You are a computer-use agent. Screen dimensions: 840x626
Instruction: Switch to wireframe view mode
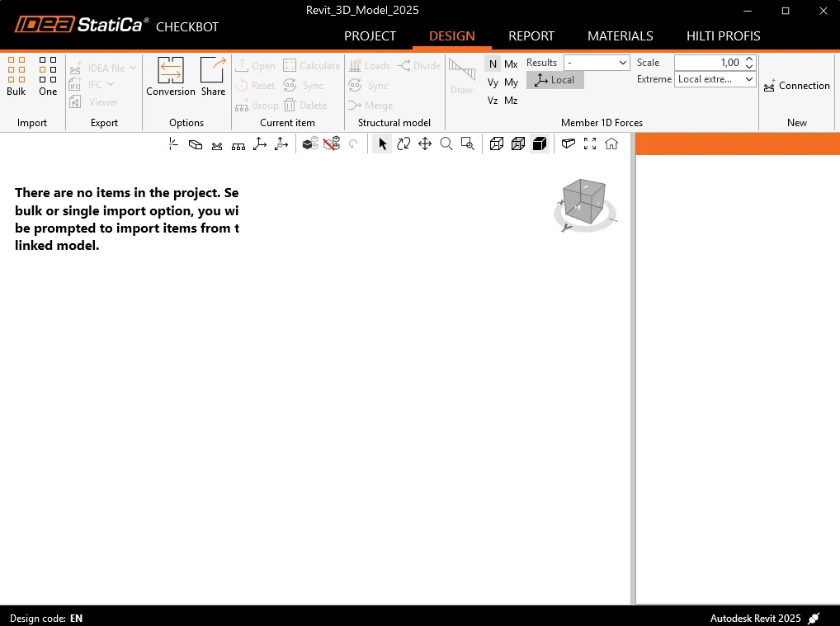pyautogui.click(x=497, y=144)
